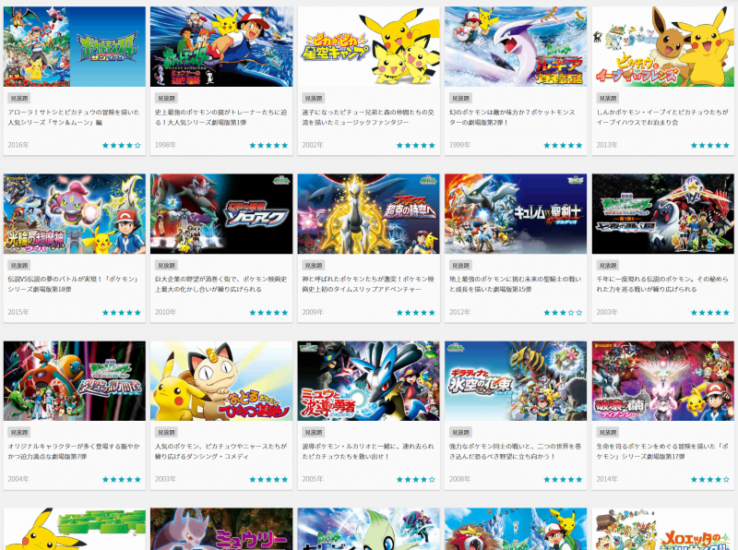Viewport: 738px width, 550px height.
Task: Open the ギラティナと氷空の花束 thumbnail
Action: (x=516, y=381)
